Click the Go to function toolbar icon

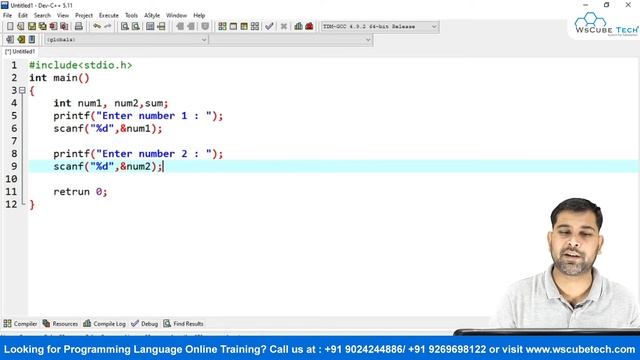(x=150, y=27)
